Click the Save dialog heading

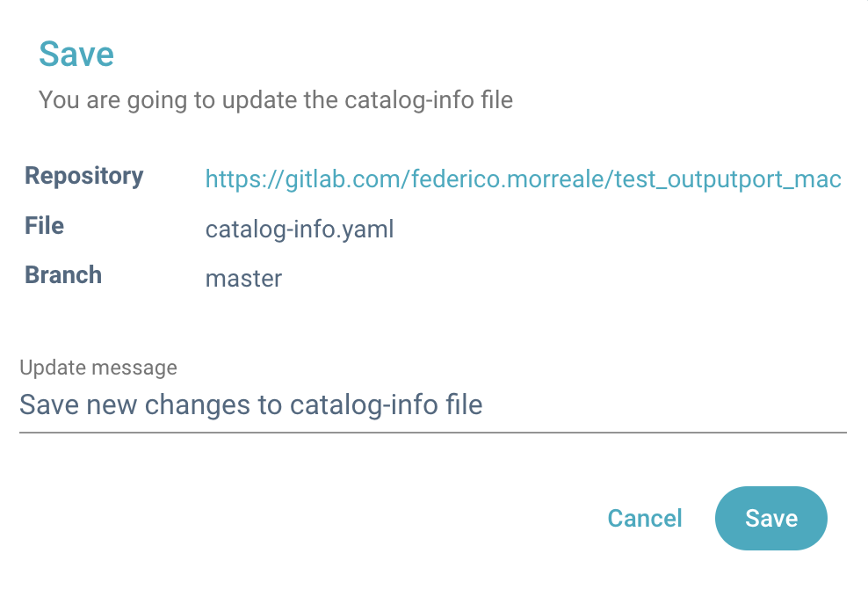pos(76,55)
